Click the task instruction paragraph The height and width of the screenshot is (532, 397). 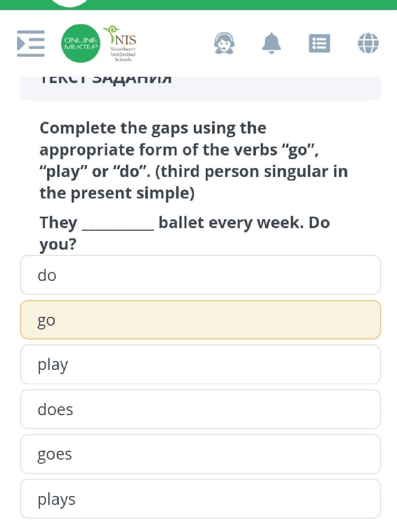click(x=193, y=160)
